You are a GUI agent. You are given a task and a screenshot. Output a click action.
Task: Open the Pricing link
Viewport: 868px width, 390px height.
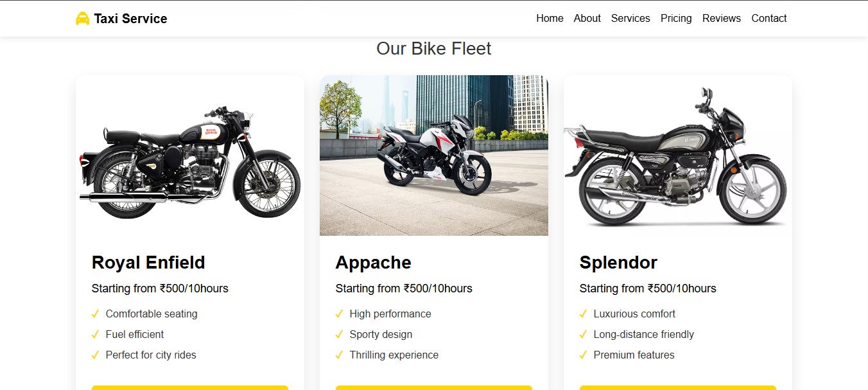pos(676,18)
